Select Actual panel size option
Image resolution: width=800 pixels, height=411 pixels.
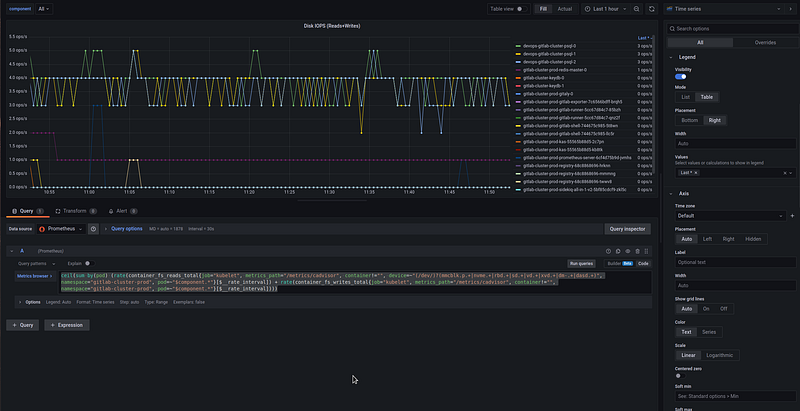(565, 9)
